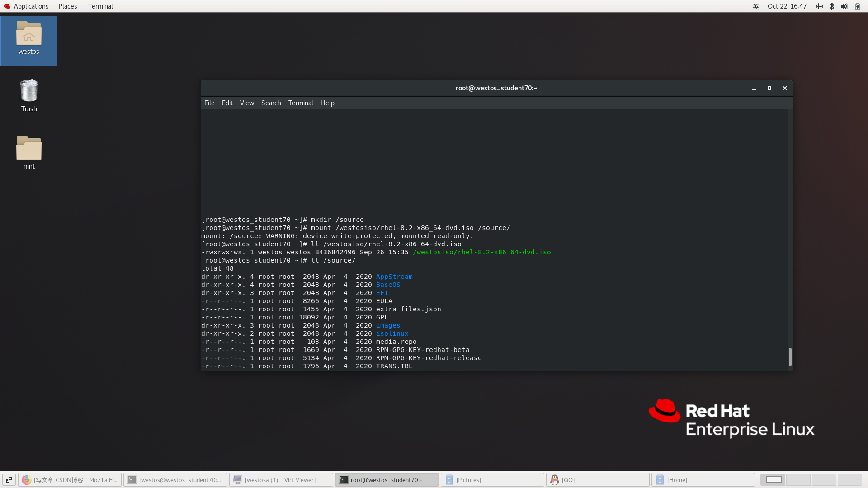Click the mount read-only WARNING line

point(337,236)
